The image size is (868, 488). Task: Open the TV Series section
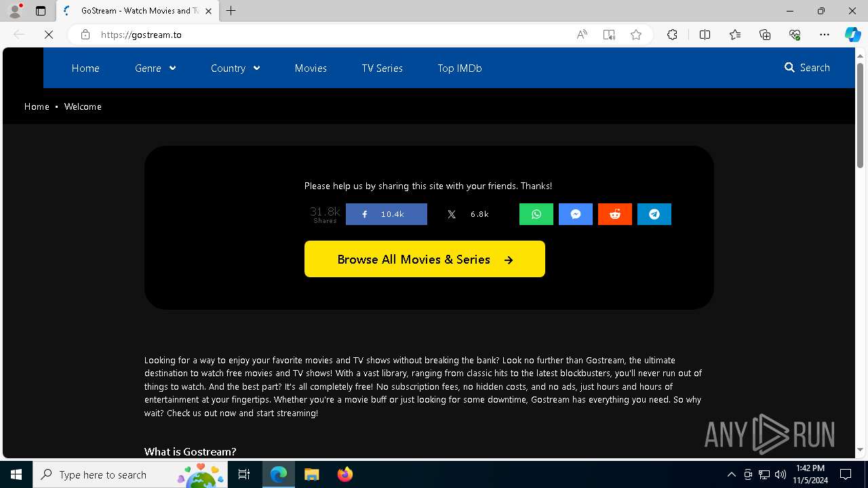(382, 68)
